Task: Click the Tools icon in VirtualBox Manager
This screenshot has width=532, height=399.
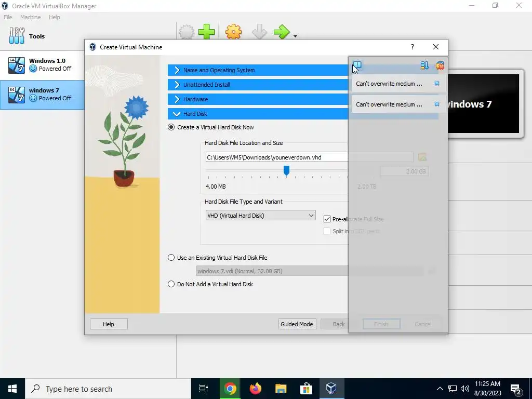Action: (17, 36)
